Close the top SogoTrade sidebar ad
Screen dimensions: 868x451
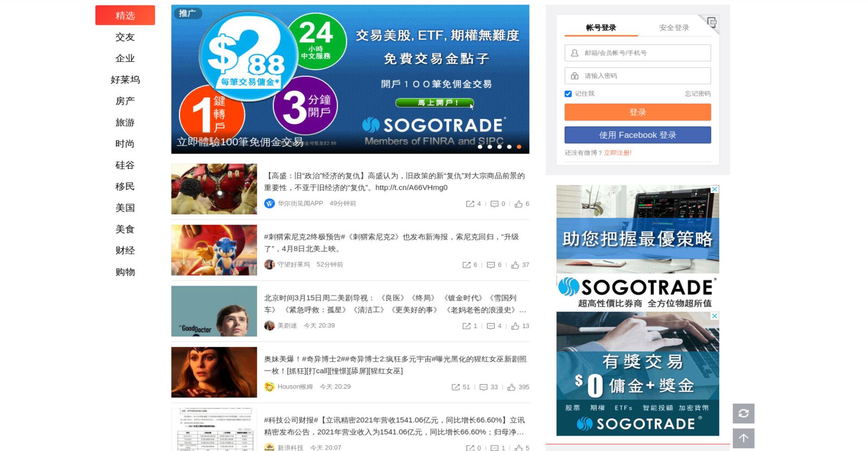[715, 189]
